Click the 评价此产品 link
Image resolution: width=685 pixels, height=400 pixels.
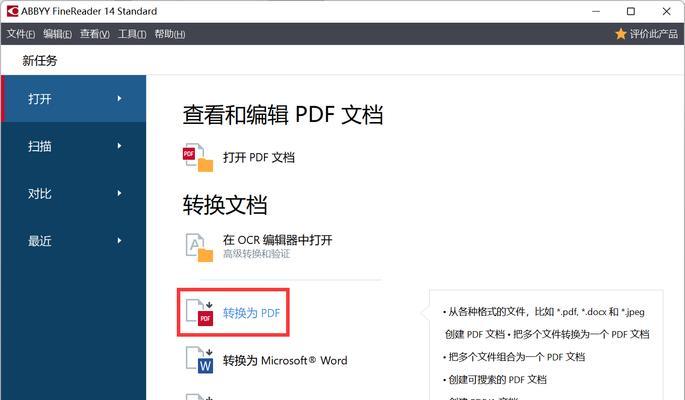[x=654, y=34]
